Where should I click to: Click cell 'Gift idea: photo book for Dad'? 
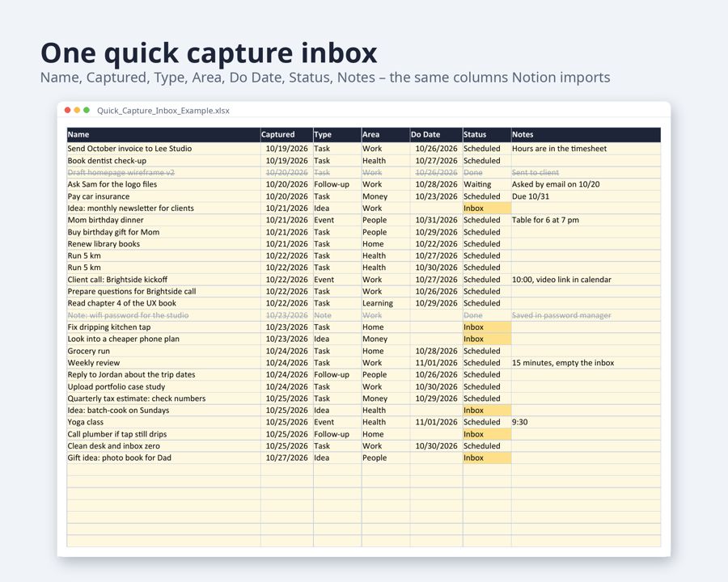click(x=164, y=458)
